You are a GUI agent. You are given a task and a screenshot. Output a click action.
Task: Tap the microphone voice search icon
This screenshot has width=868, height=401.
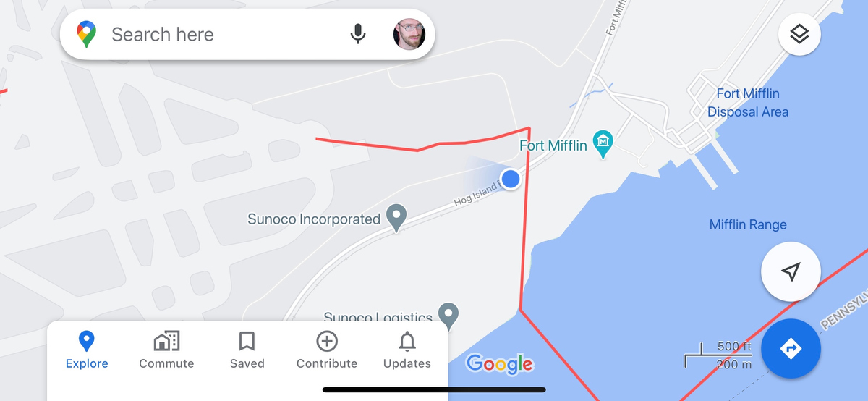click(x=357, y=34)
